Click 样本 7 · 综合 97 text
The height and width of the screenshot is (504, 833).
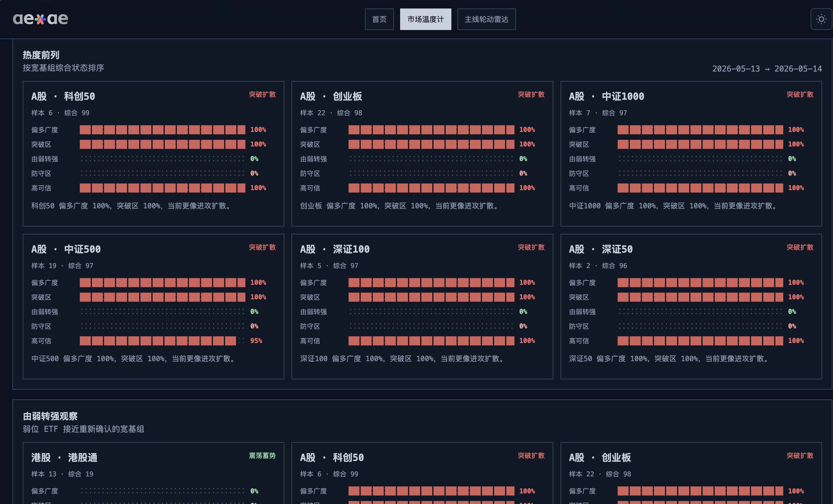(598, 113)
